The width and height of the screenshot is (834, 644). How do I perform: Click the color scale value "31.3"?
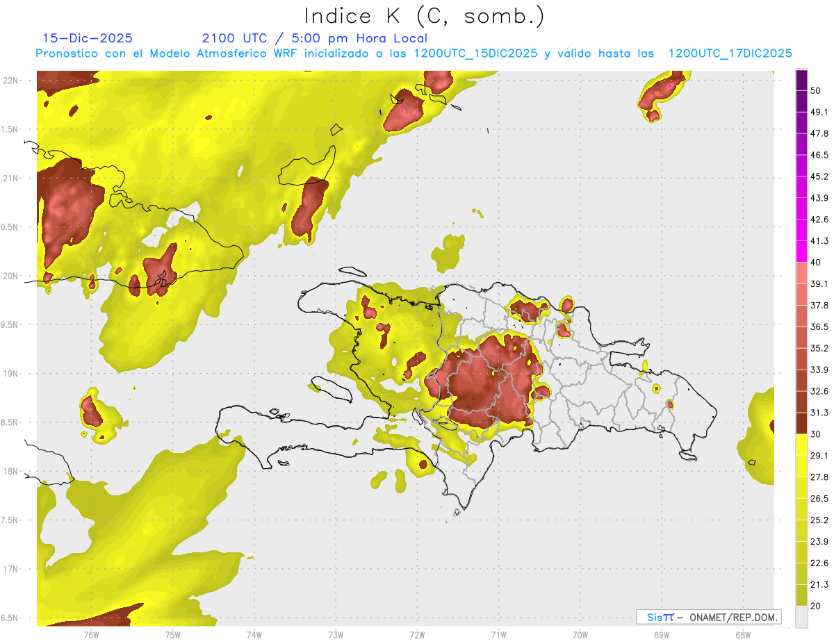point(819,413)
